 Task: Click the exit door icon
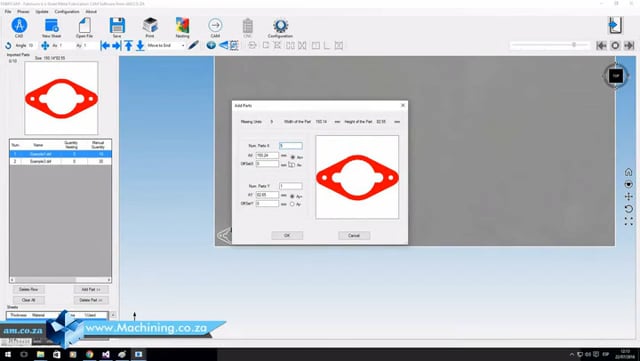615,25
